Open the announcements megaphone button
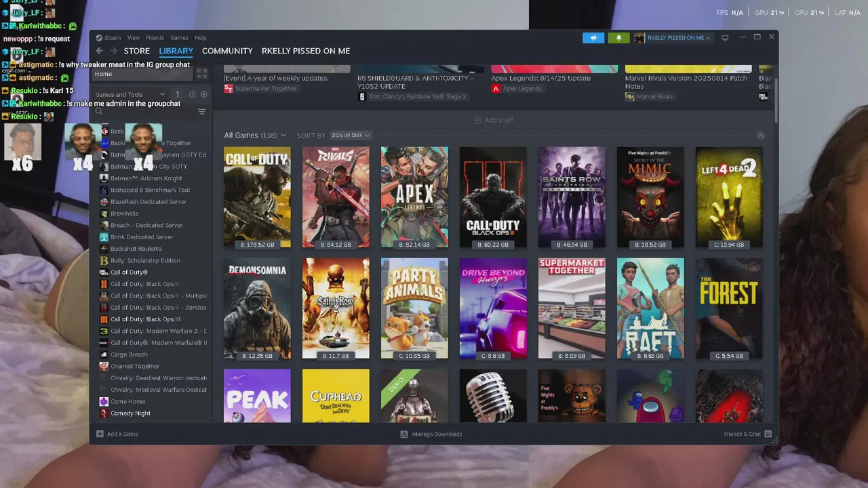868x488 pixels. tap(593, 38)
